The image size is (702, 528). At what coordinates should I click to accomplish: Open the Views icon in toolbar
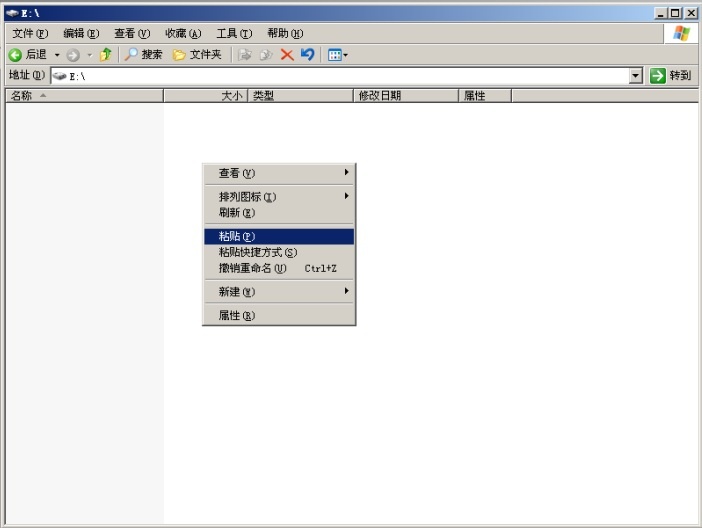click(335, 55)
